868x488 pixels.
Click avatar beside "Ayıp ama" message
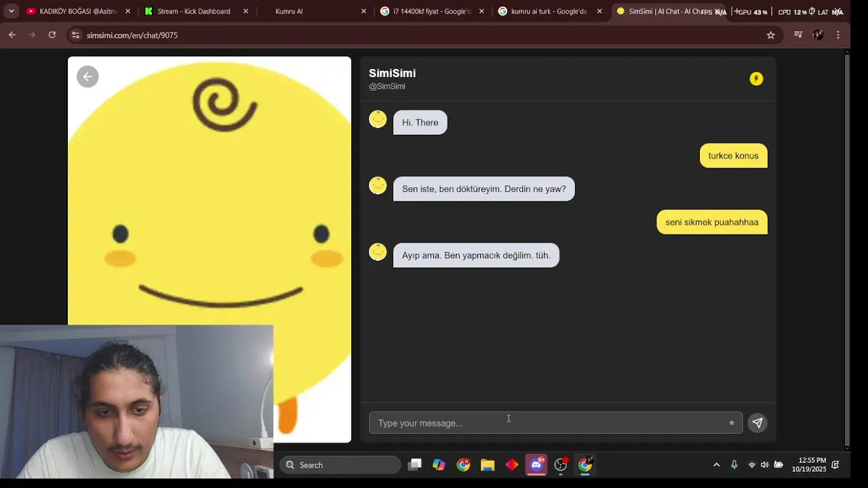click(x=378, y=252)
